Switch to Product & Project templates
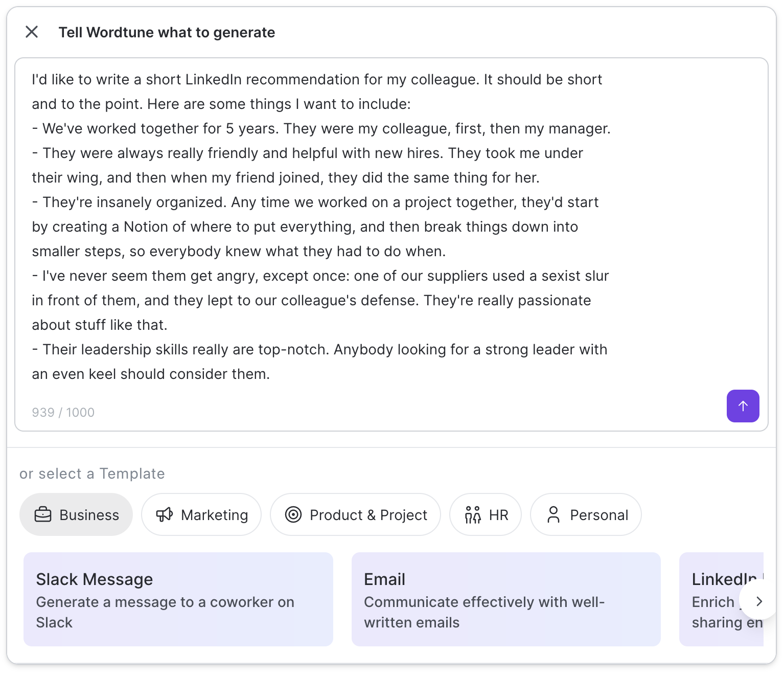This screenshot has height=675, width=784. click(355, 514)
